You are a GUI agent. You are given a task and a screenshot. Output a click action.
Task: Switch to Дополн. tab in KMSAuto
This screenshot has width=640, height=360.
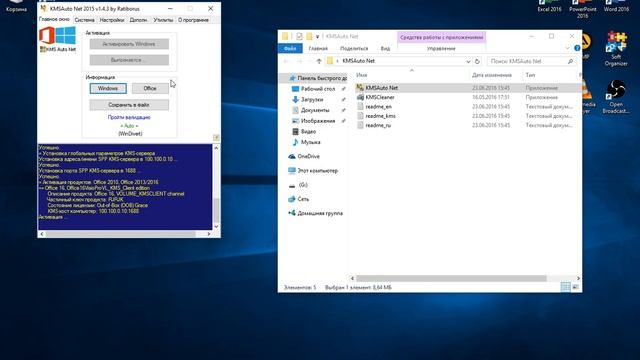[x=138, y=20]
